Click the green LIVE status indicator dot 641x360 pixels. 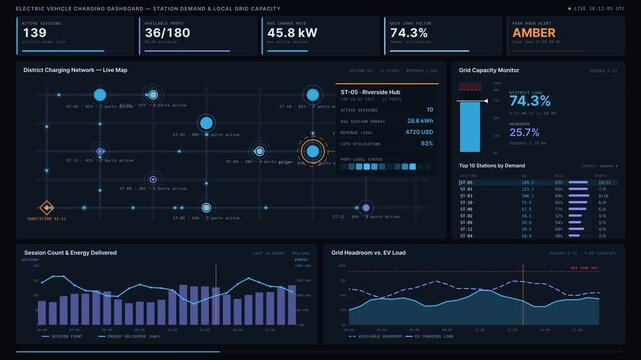(569, 8)
